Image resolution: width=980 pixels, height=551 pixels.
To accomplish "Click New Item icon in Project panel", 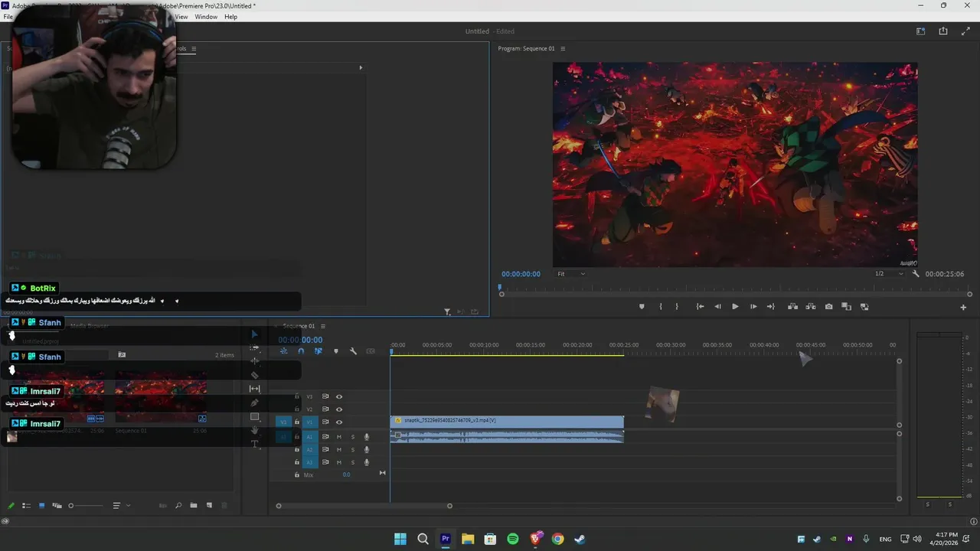I will click(209, 506).
